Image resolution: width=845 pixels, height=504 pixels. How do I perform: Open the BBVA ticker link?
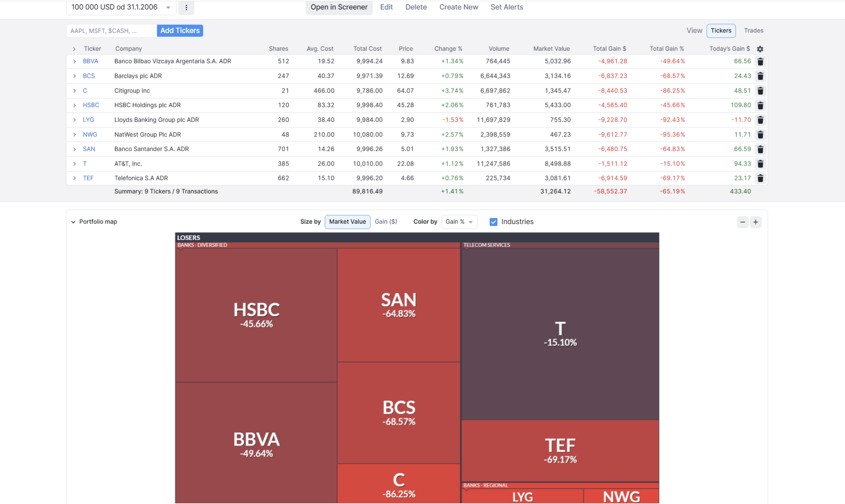(x=90, y=61)
